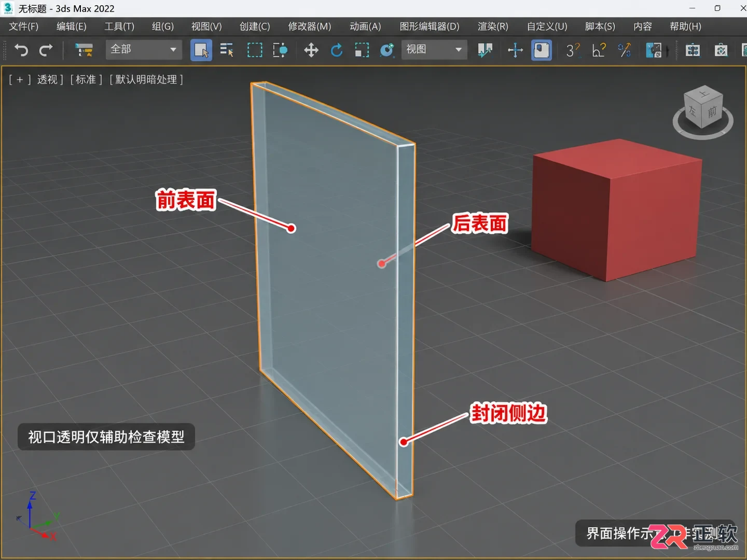Click the 前 face of the ViewCube

tap(713, 112)
